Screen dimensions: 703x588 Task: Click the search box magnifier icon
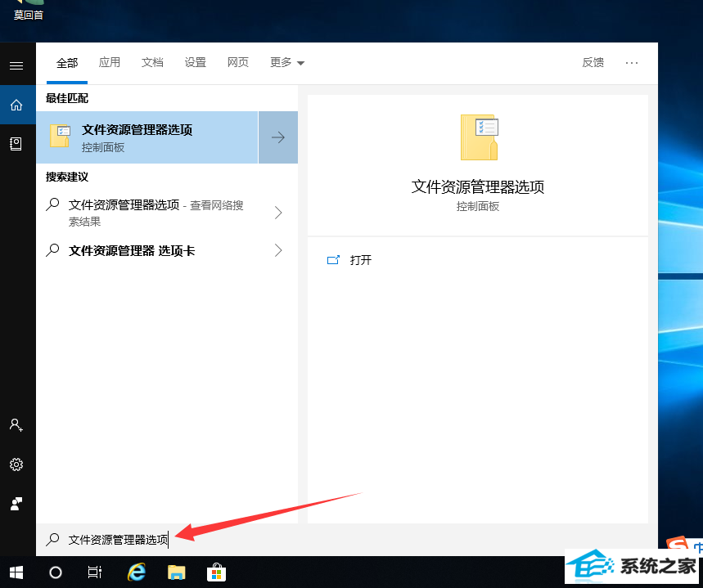(x=52, y=539)
